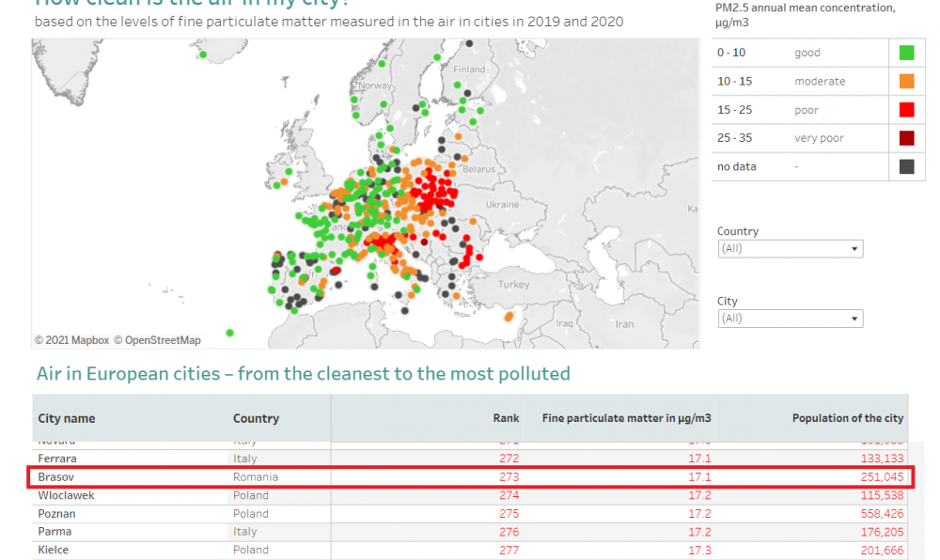The width and height of the screenshot is (940, 560).
Task: Click the 'Population of the city' column header
Action: pos(848,418)
